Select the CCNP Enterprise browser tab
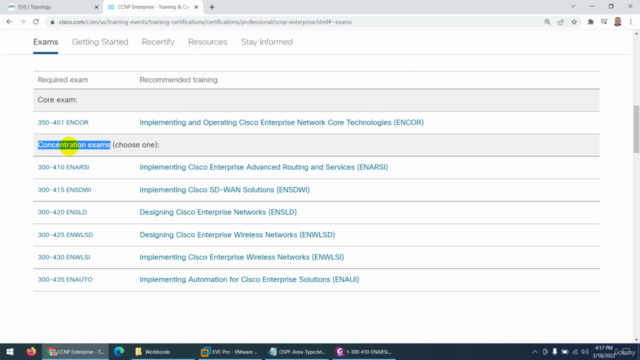Screen dimensions: 640x360 (x=153, y=7)
